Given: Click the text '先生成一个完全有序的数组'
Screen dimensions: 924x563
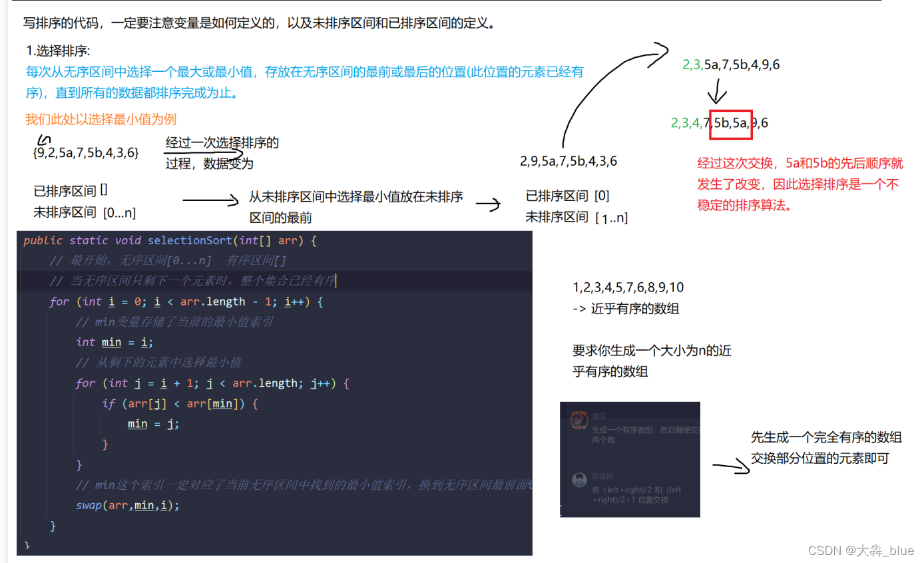Looking at the screenshot, I should tap(827, 438).
